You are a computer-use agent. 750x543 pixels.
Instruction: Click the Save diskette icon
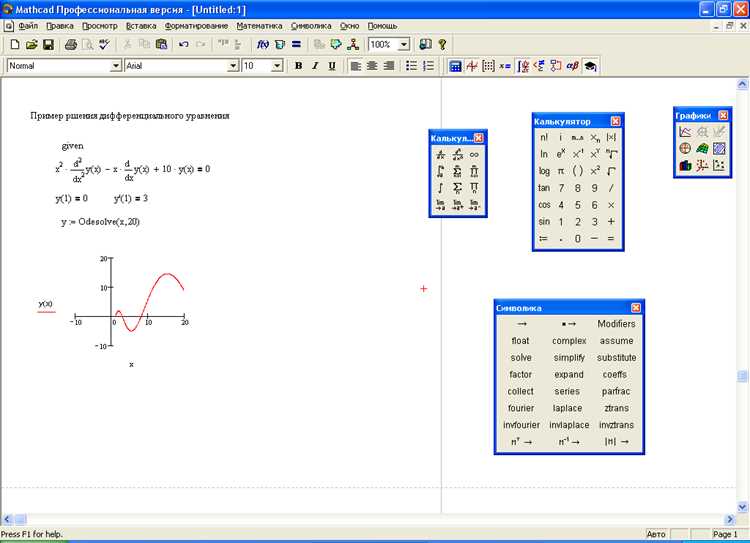(x=48, y=44)
